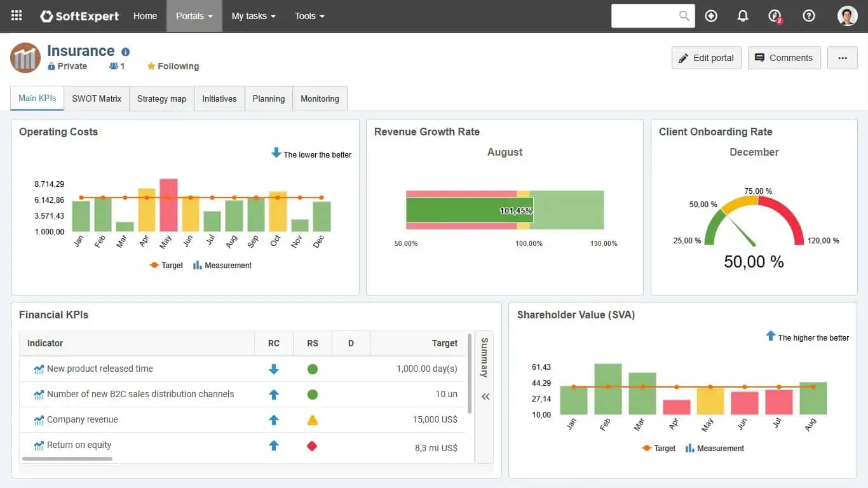Open the user profile avatar

pos(848,16)
